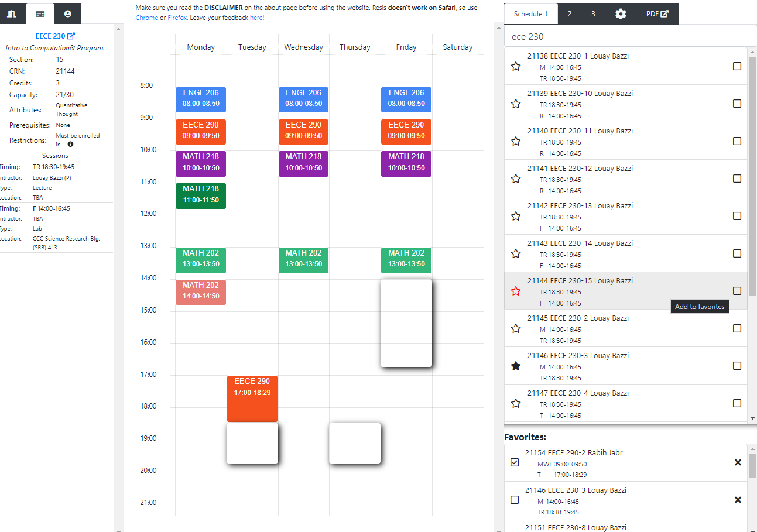Open the Firefox link in the notice
The height and width of the screenshot is (532, 757).
179,18
